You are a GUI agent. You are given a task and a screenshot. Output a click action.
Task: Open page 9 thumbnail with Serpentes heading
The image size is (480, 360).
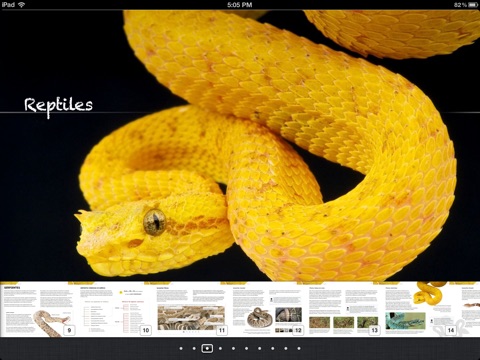38,309
